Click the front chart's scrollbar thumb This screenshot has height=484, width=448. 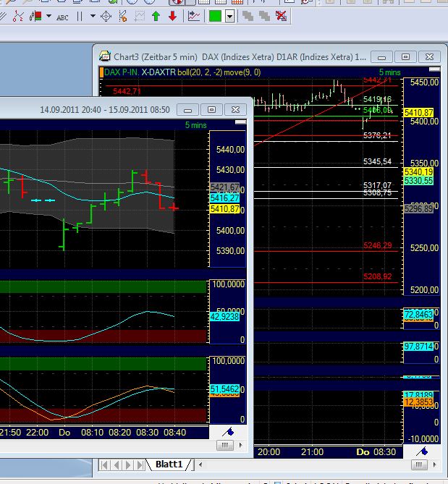click(x=225, y=445)
